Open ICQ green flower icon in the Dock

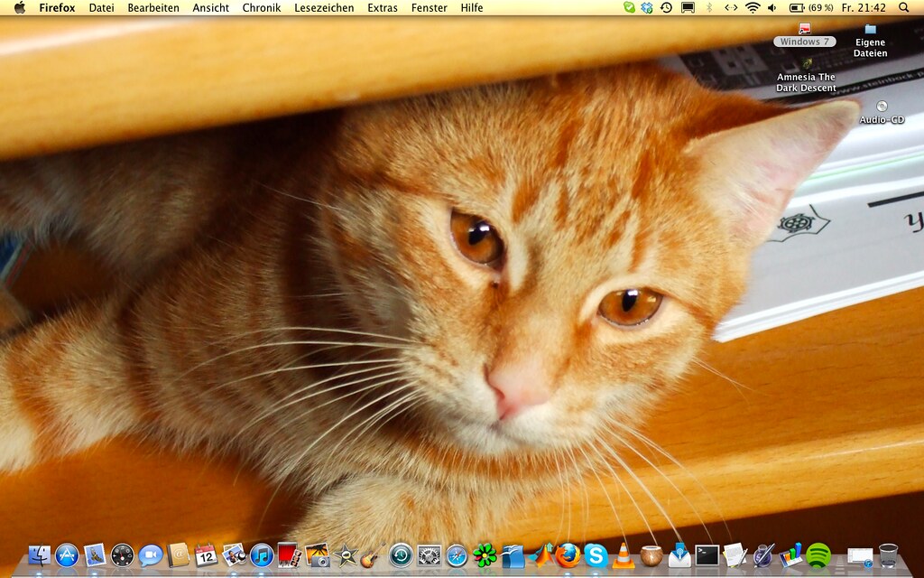pos(485,555)
